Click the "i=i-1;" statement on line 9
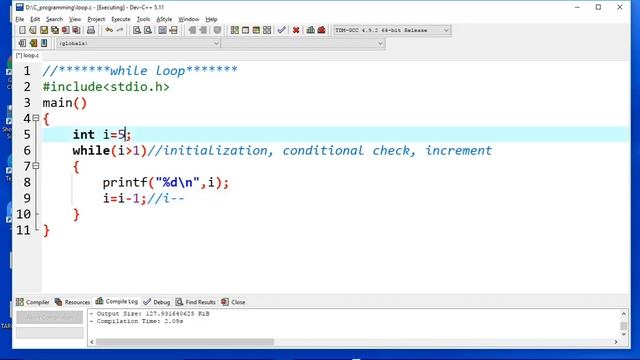 (x=124, y=198)
